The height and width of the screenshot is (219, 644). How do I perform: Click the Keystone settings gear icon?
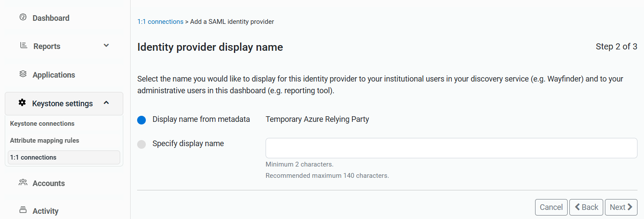pos(22,103)
